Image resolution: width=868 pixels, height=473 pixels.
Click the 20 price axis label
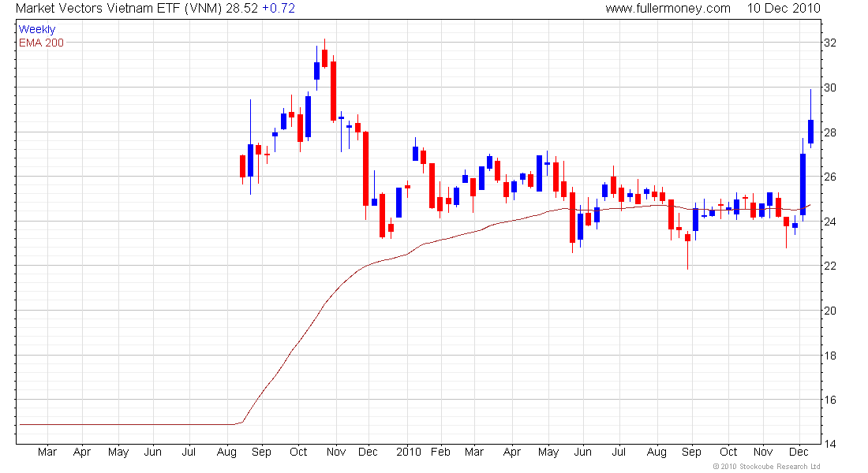click(x=830, y=311)
